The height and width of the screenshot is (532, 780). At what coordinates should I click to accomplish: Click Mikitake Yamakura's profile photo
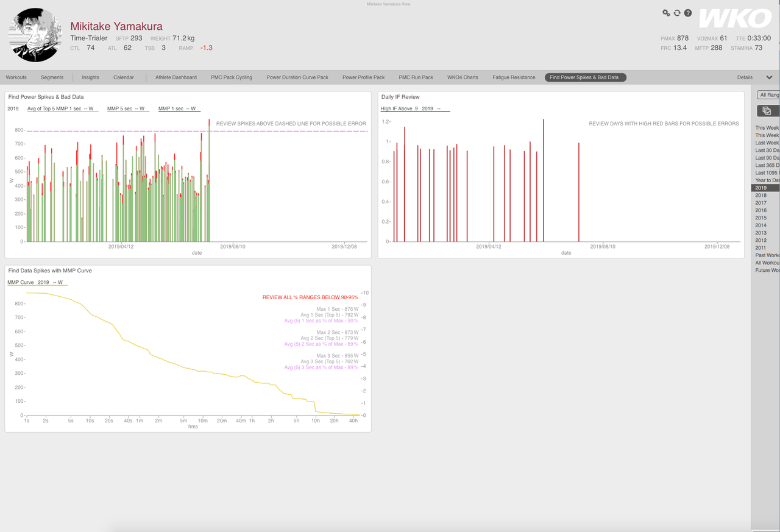click(35, 35)
